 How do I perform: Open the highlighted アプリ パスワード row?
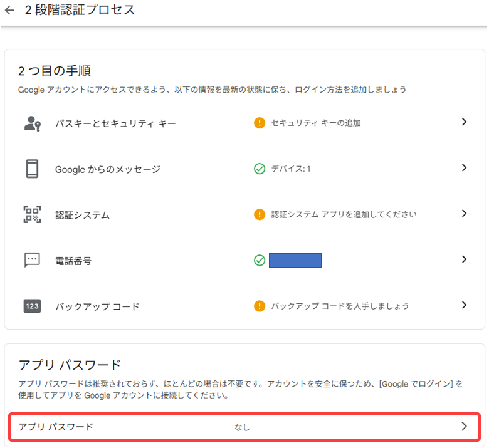click(244, 427)
